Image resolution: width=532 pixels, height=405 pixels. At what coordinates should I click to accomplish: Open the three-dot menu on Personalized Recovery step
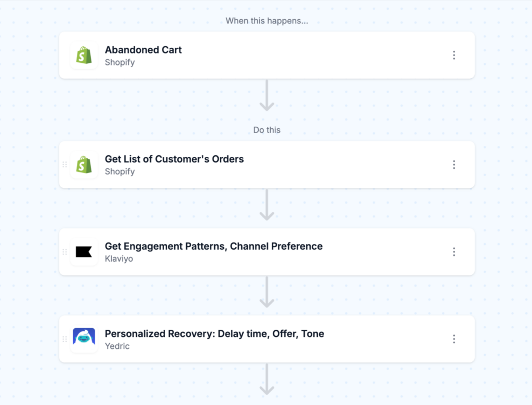(x=454, y=339)
